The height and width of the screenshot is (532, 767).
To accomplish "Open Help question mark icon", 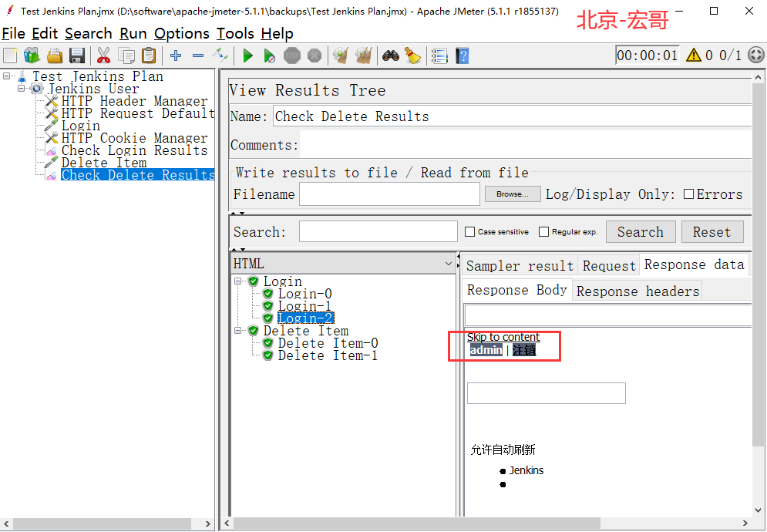I will click(x=463, y=56).
